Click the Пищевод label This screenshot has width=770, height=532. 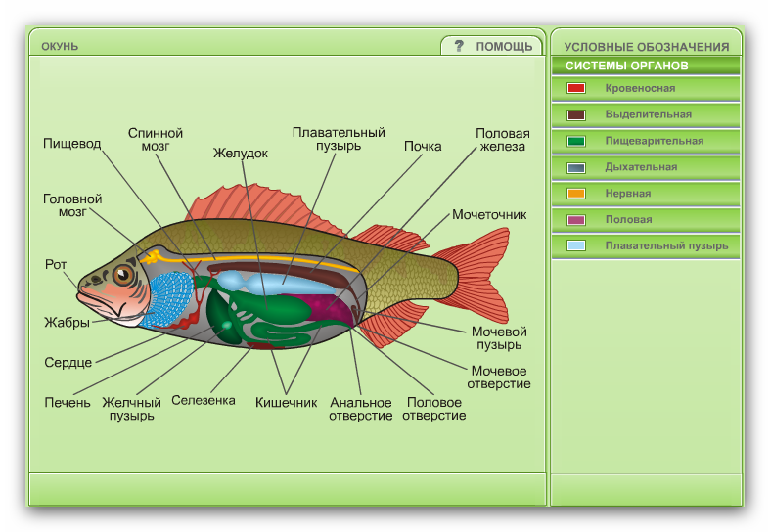pyautogui.click(x=71, y=144)
